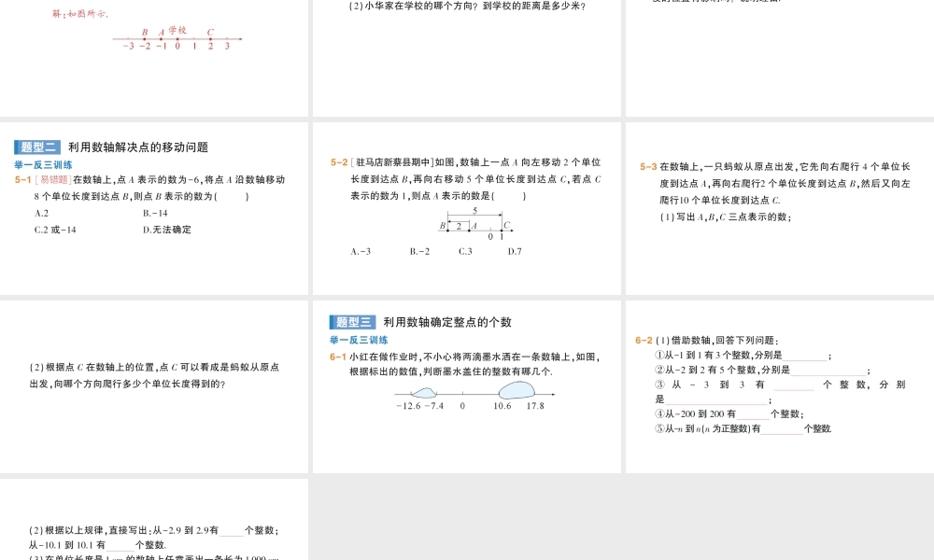Click answer option C.3 in question 5-2
Image resolution: width=934 pixels, height=560 pixels.
[x=465, y=252]
